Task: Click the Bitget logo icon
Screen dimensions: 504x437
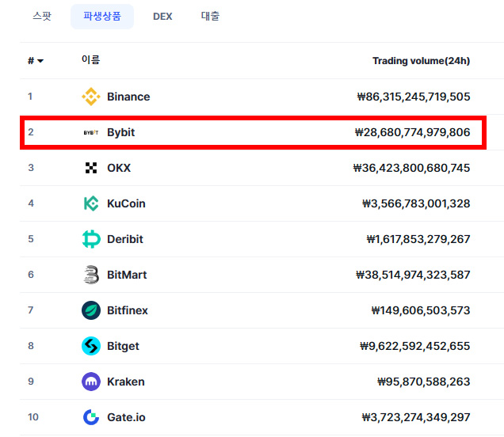Action: click(91, 346)
